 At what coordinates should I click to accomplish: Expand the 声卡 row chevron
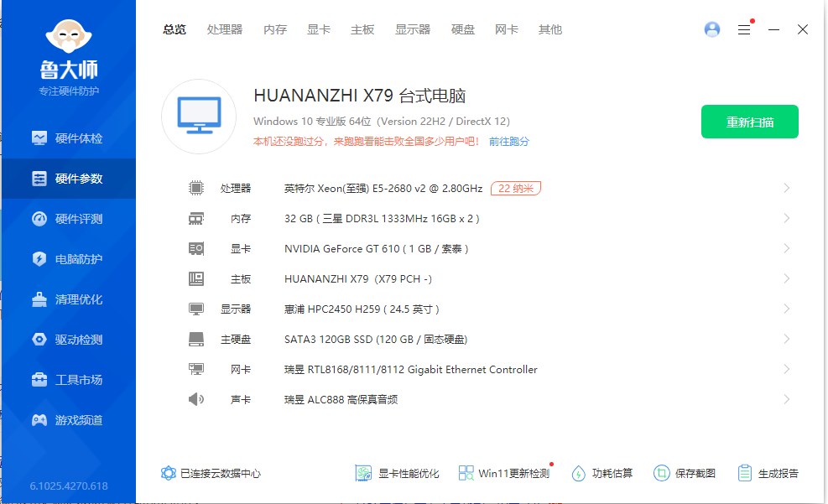pos(786,399)
